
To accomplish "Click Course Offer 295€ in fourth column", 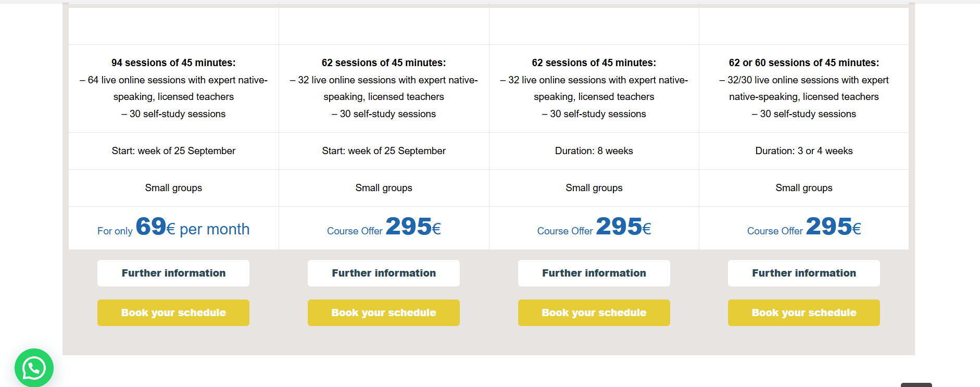I will [804, 227].
